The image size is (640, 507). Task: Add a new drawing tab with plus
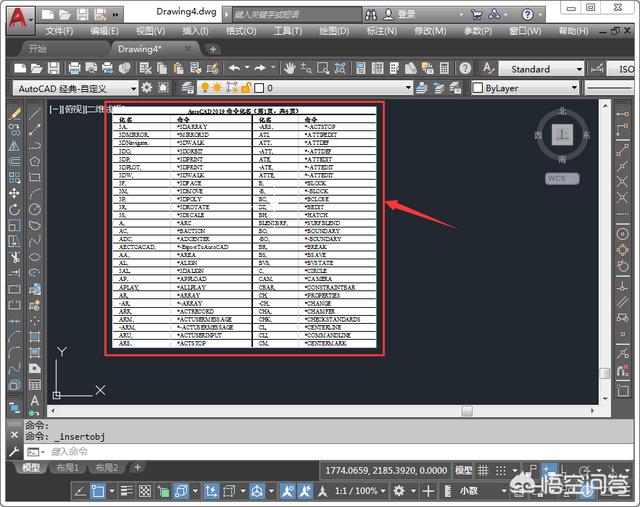coord(213,49)
